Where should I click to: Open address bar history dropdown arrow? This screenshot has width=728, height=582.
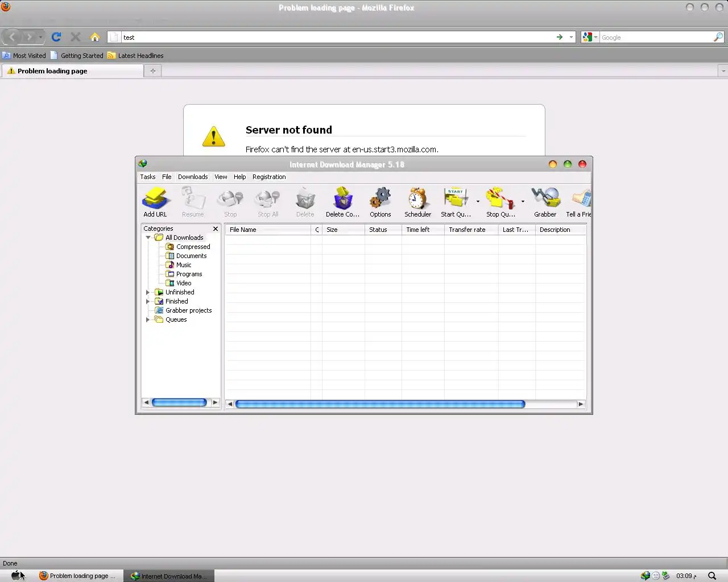(571, 37)
